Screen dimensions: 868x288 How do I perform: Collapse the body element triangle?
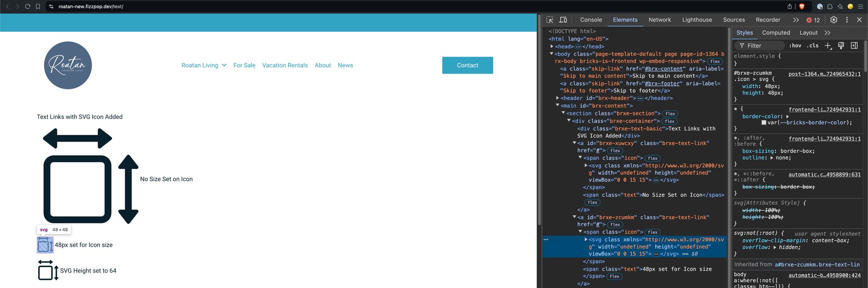tap(552, 54)
